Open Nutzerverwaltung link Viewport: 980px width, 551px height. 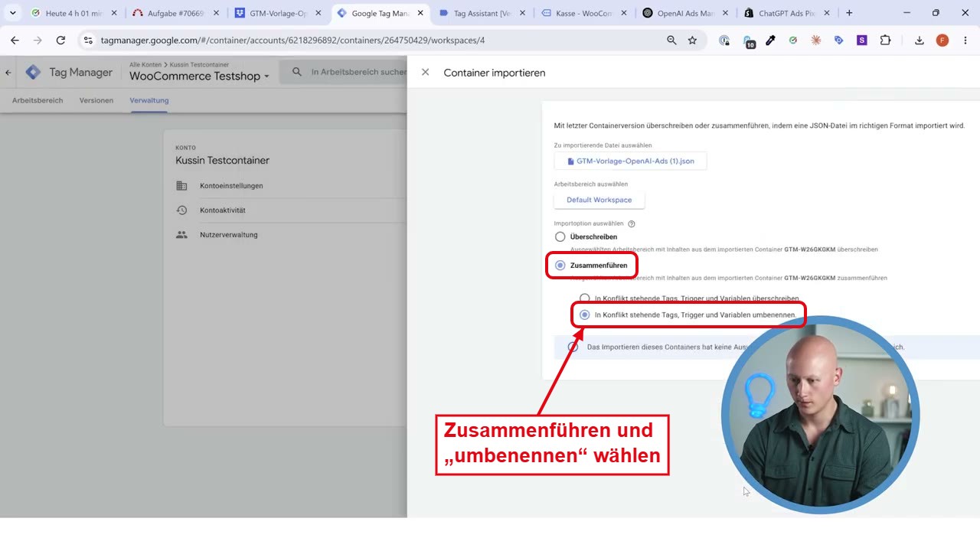(x=229, y=235)
